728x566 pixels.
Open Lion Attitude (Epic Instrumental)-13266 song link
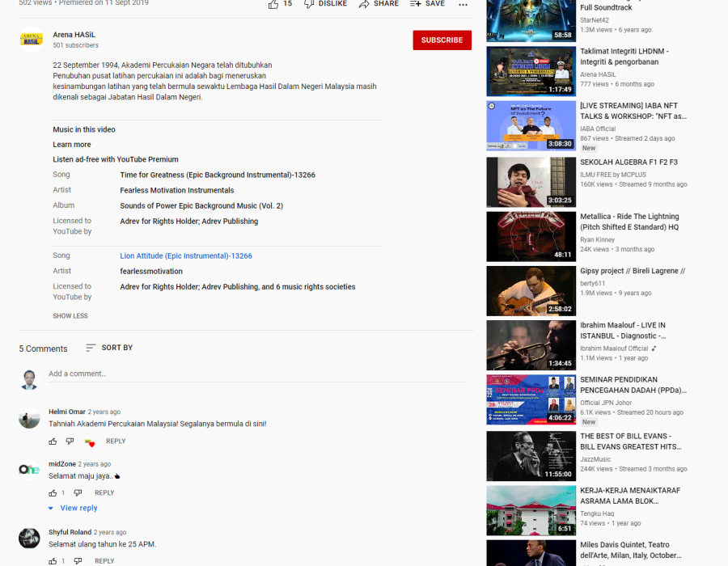pos(186,256)
